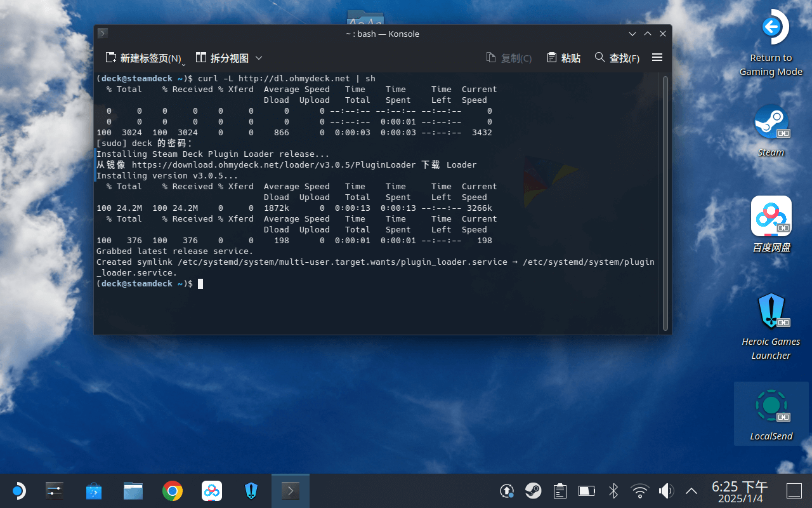This screenshot has width=812, height=508.
Task: Open the Heroic Games Launcher desktop icon
Action: (x=771, y=311)
